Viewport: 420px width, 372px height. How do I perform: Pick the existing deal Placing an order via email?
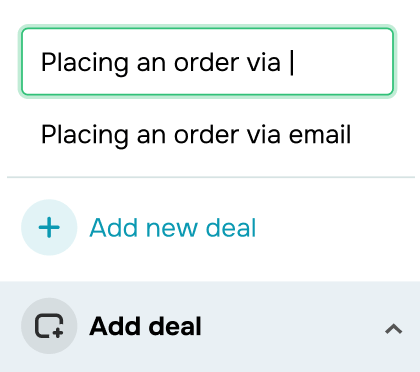pos(196,135)
